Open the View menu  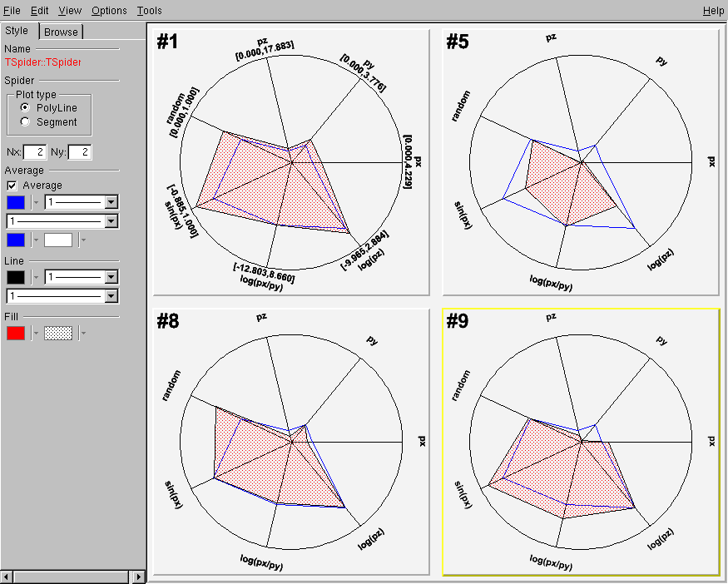(x=70, y=10)
